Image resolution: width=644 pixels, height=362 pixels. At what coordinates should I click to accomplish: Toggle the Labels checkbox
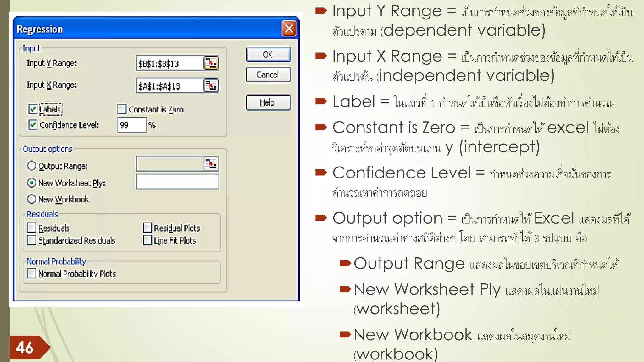(33, 109)
